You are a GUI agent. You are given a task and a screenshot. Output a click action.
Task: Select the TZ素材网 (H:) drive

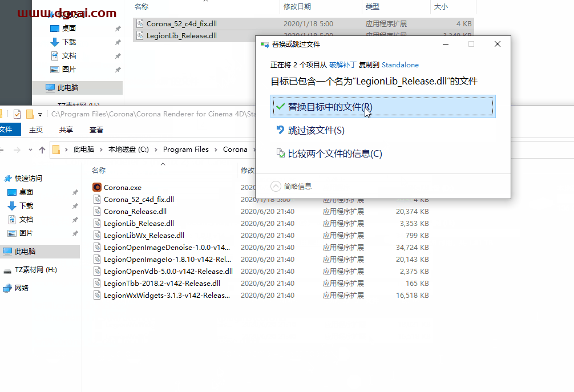[35, 270]
